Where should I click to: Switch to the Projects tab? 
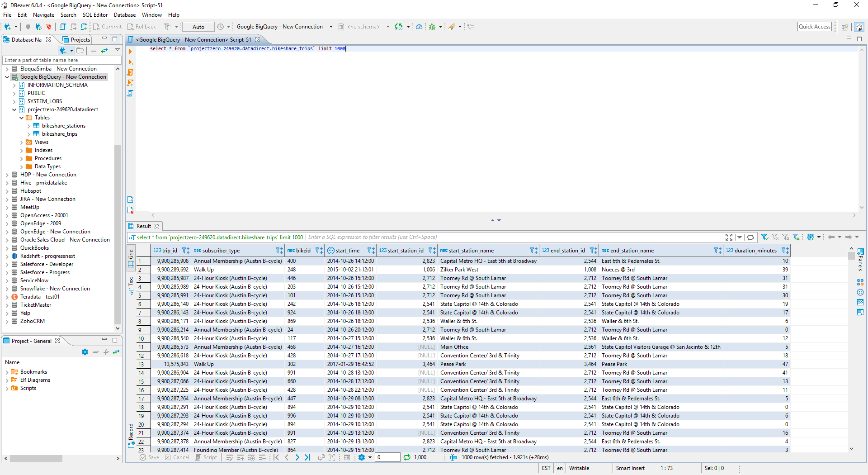coord(76,40)
